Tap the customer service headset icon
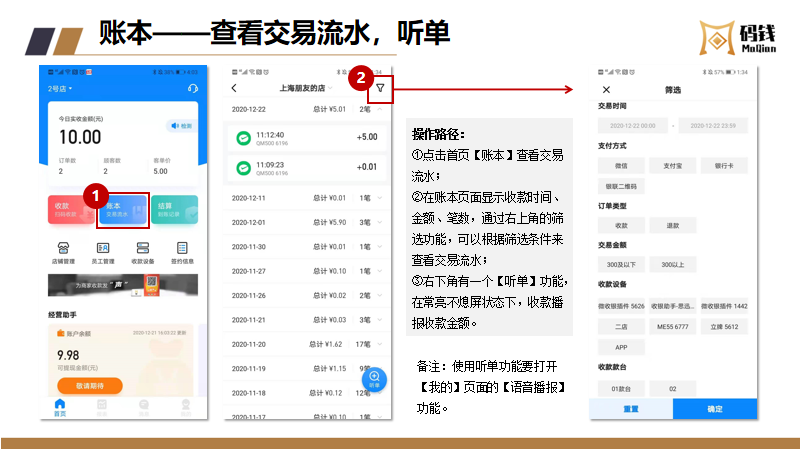The height and width of the screenshot is (450, 800). point(192,89)
